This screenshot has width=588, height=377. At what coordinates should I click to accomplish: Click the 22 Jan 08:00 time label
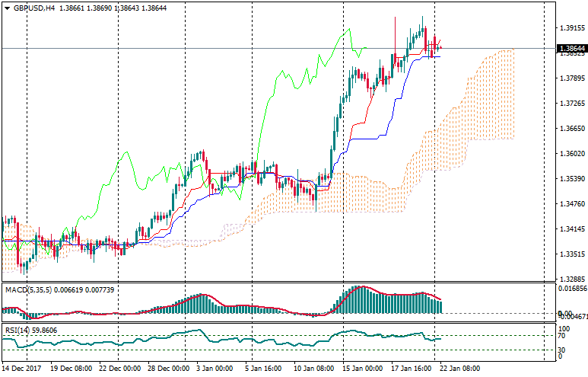(x=462, y=369)
